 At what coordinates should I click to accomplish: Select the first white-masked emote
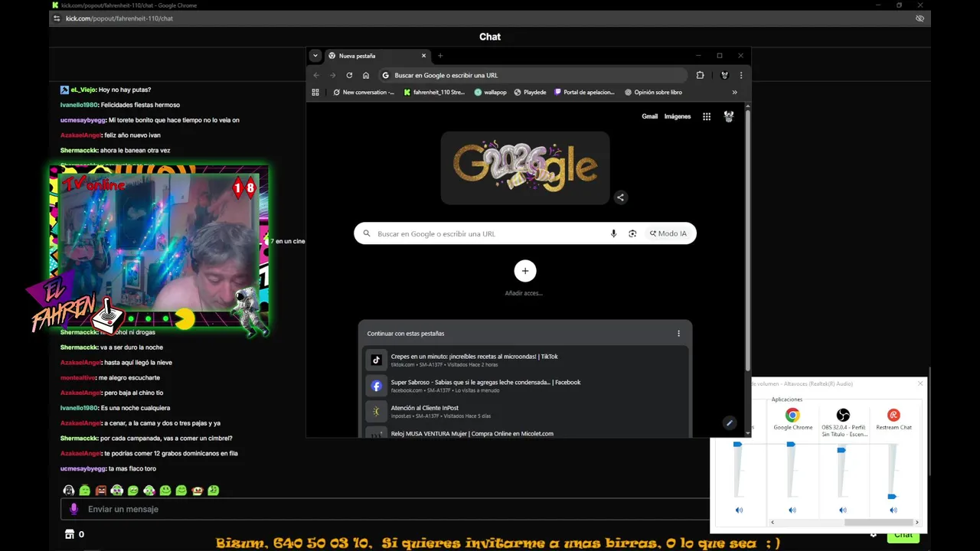tap(68, 491)
